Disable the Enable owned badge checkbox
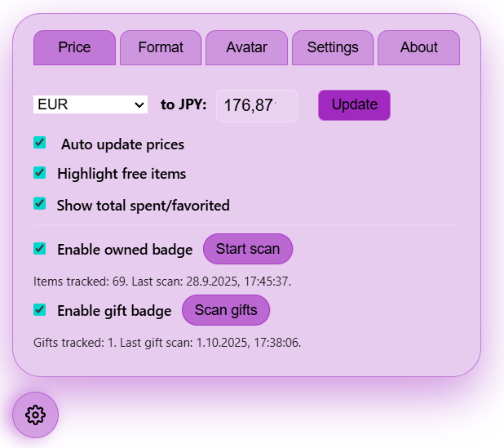 (39, 248)
